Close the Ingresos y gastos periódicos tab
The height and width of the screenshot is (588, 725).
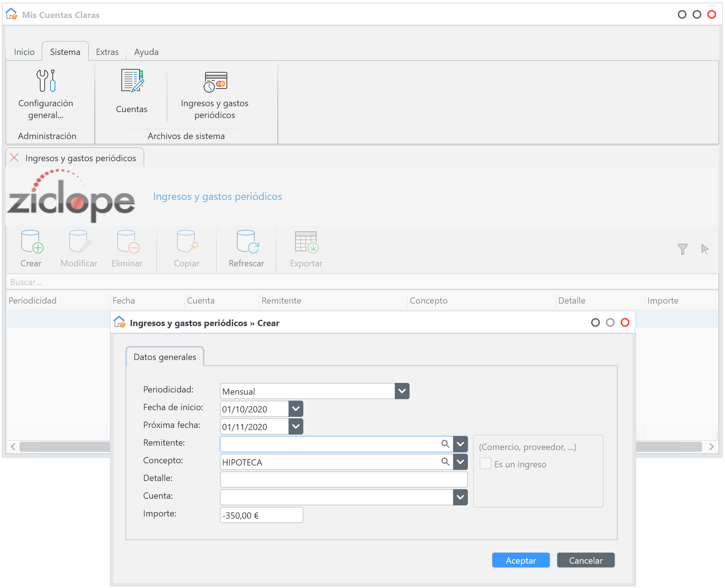pyautogui.click(x=14, y=158)
